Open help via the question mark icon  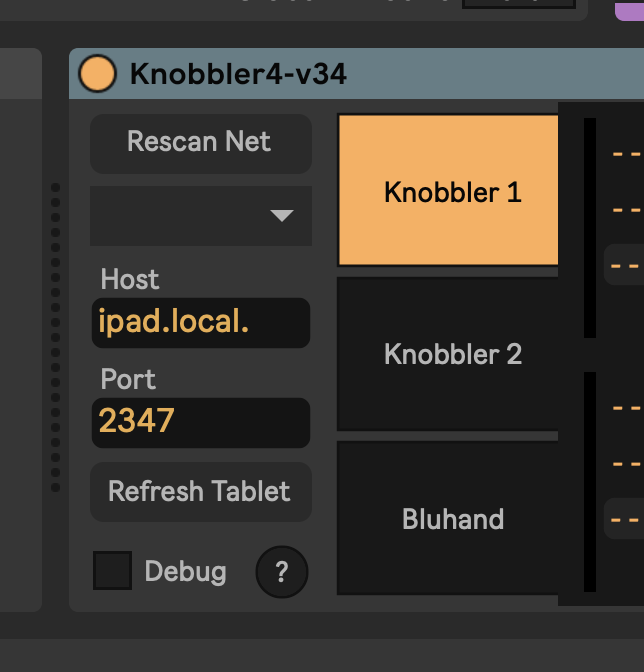click(x=282, y=572)
